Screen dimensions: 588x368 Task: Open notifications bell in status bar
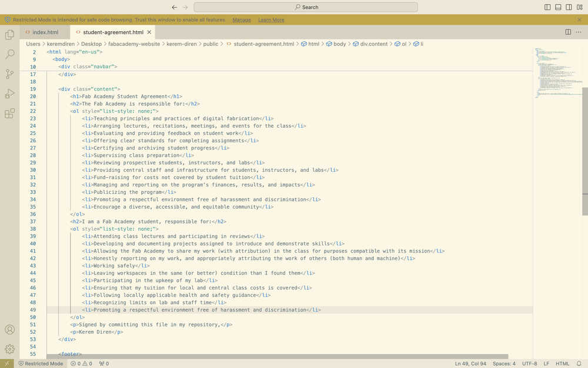point(579,363)
